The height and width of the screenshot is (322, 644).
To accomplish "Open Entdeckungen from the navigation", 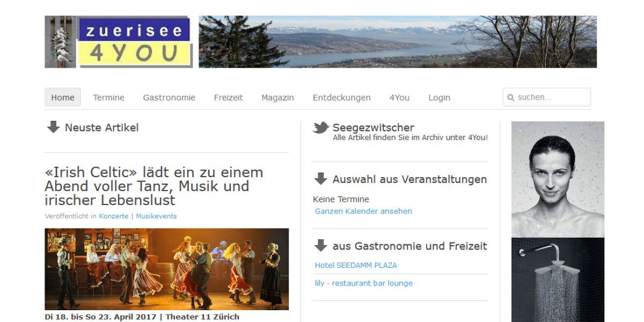I will (341, 98).
